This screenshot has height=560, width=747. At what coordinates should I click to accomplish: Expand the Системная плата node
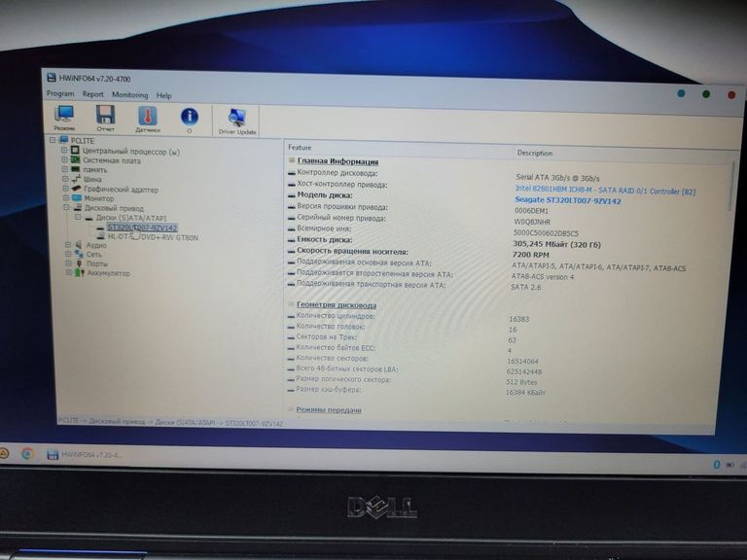point(64,159)
